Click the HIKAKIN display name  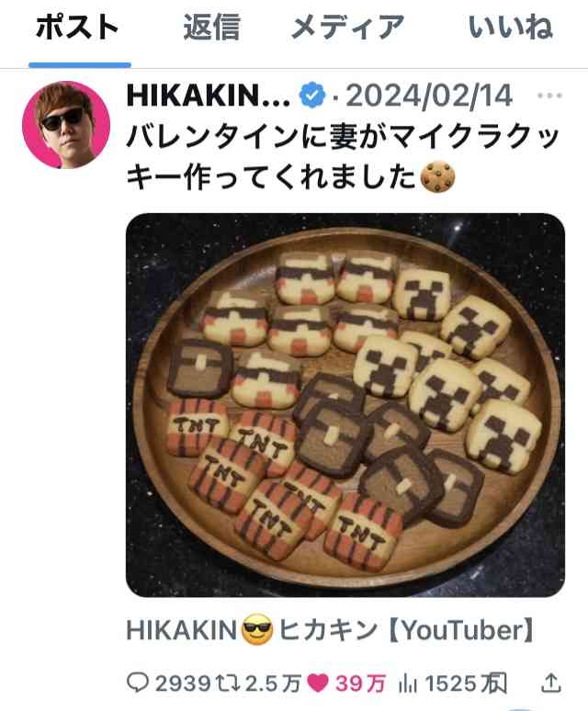[209, 96]
